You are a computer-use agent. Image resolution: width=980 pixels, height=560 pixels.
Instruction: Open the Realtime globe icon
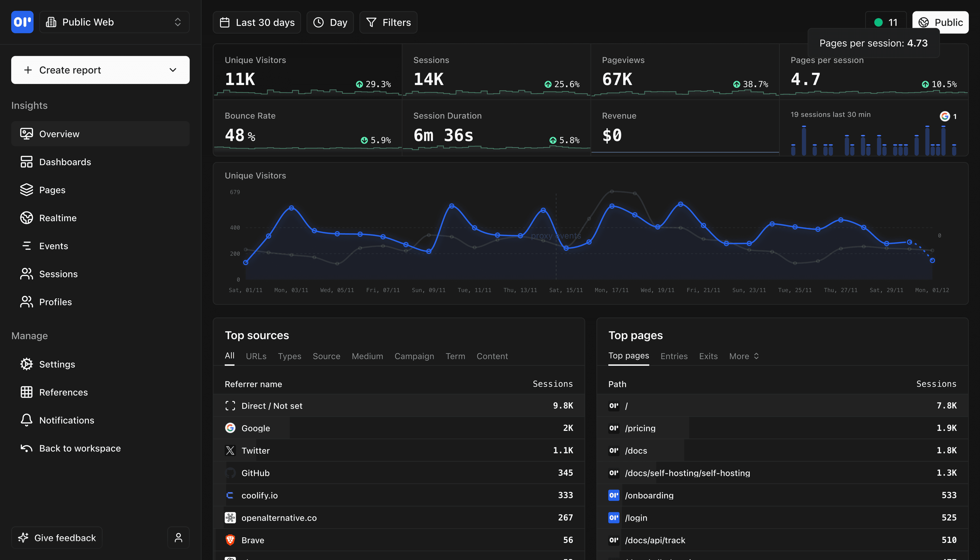click(26, 218)
